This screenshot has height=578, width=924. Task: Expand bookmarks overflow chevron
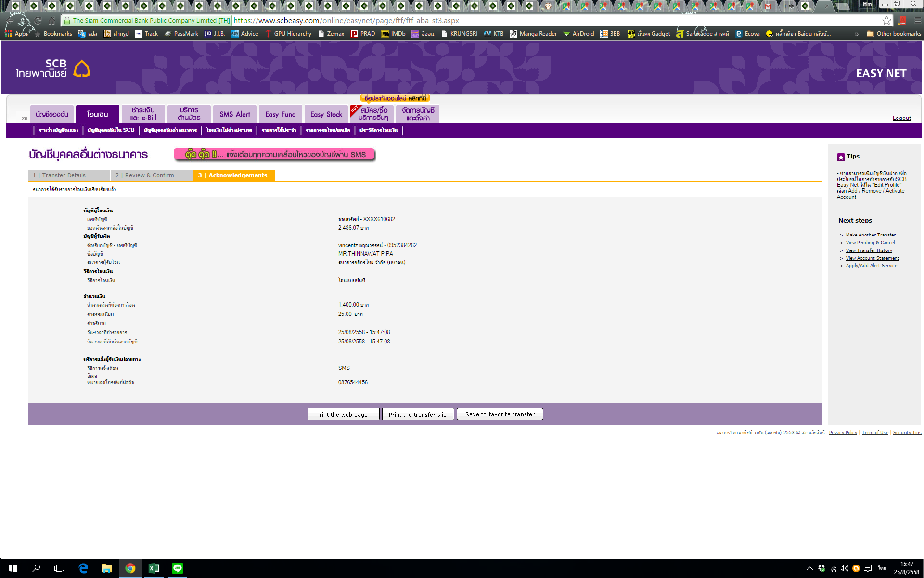point(857,34)
